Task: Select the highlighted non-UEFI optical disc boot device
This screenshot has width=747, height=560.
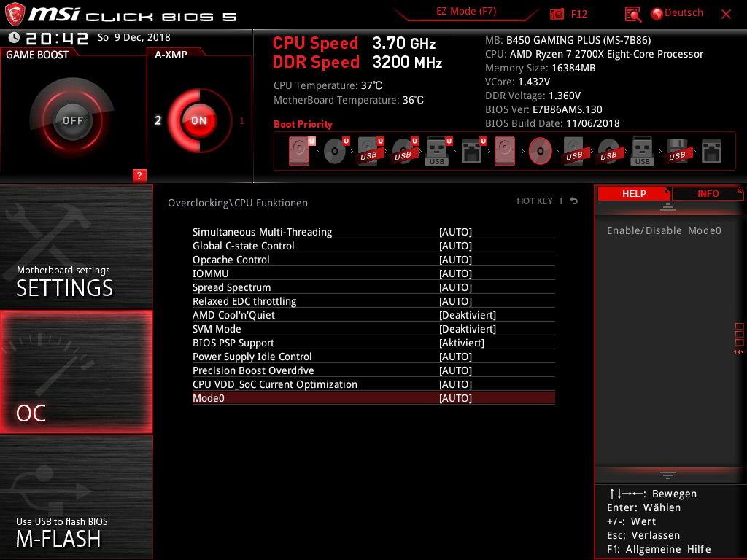Action: pos(540,152)
